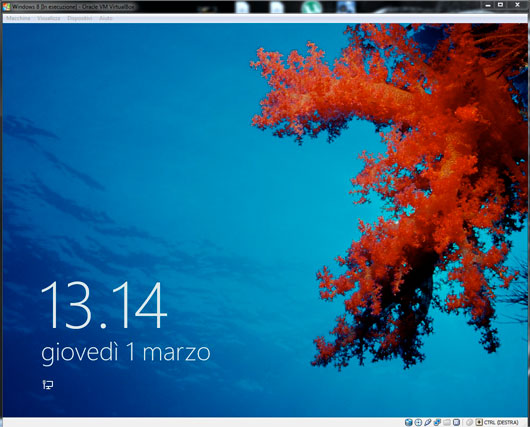
Task: Open the Dispositivi menu
Action: 79,18
